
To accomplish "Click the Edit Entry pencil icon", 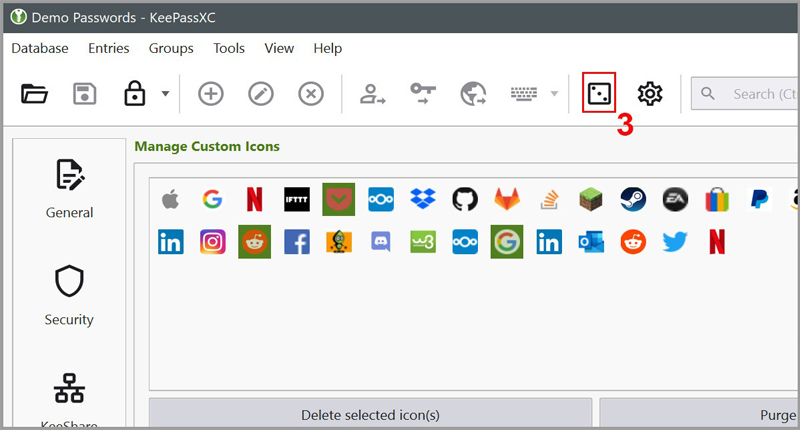I will 261,94.
